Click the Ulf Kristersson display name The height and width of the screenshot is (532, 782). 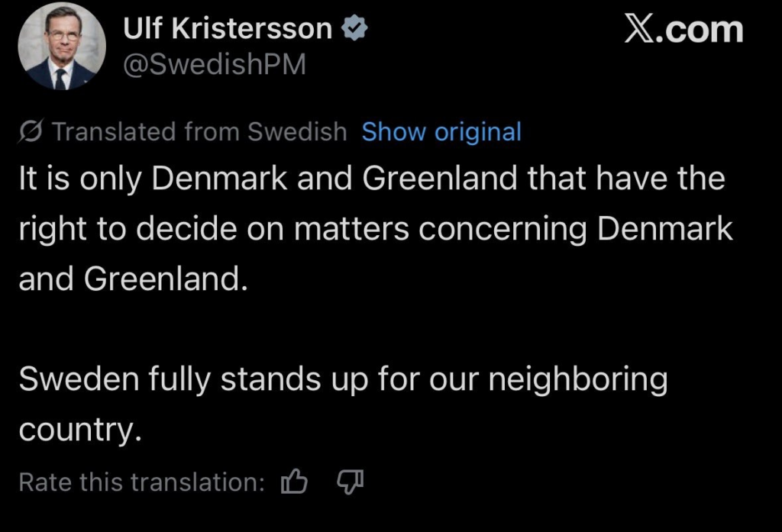pos(228,29)
